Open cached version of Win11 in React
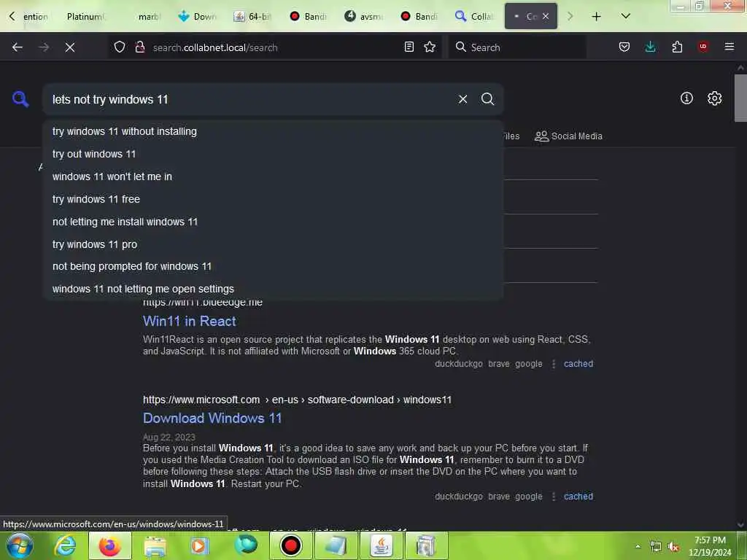 point(578,364)
